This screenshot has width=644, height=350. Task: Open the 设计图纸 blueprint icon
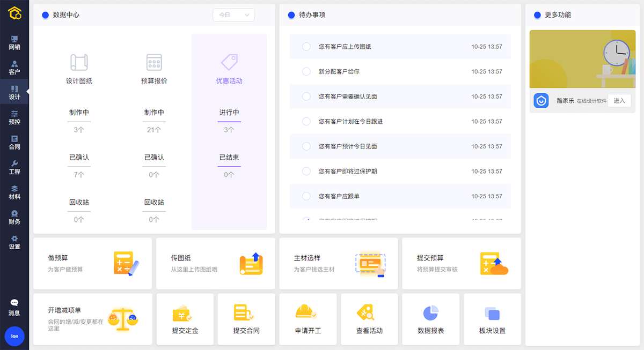(x=79, y=62)
